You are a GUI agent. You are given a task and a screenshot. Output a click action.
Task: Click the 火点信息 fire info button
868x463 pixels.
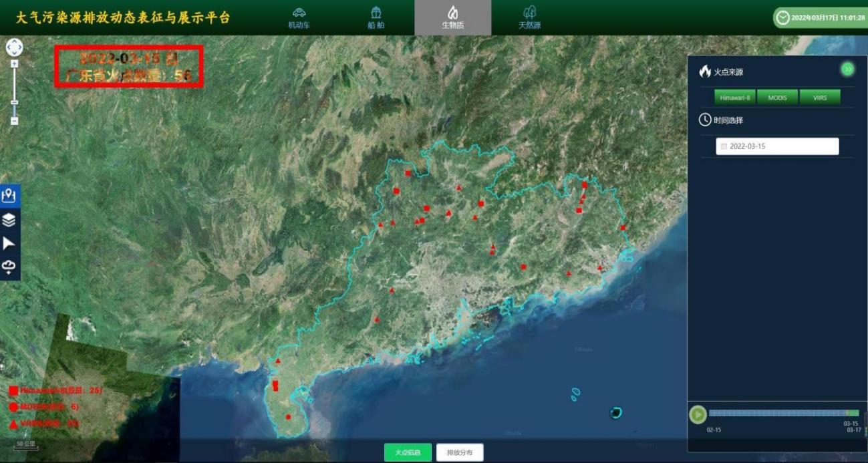408,452
